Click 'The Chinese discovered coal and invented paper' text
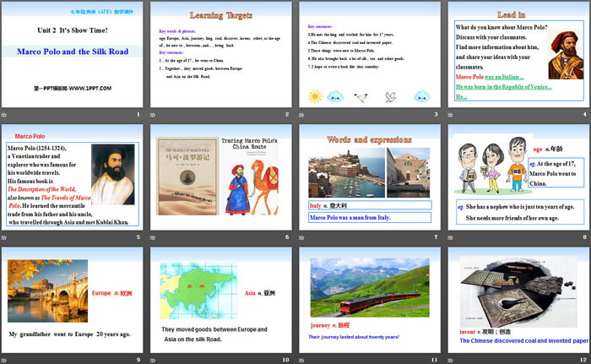The image size is (591, 364). tap(524, 340)
